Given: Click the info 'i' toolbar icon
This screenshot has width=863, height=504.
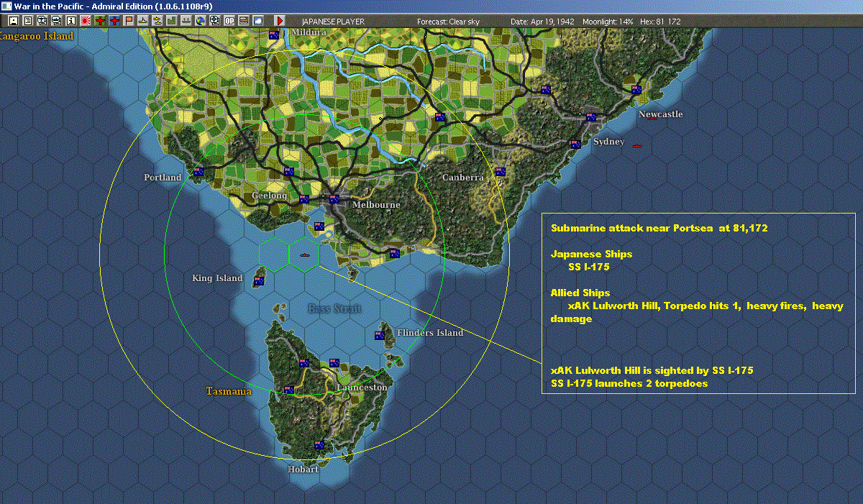Looking at the screenshot, I should (x=70, y=21).
